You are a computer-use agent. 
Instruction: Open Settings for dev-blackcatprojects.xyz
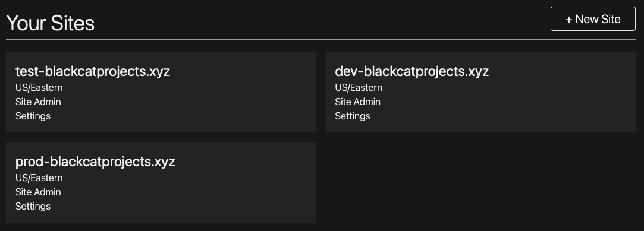[x=353, y=116]
